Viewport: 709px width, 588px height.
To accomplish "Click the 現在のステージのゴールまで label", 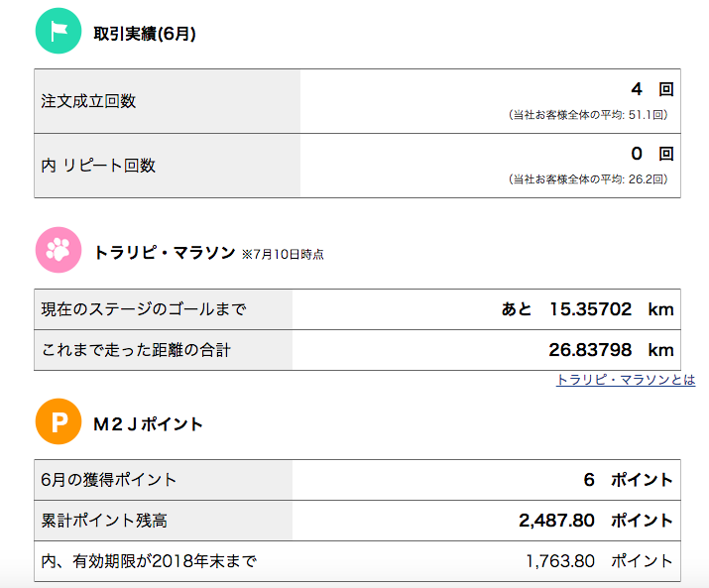I will [144, 309].
